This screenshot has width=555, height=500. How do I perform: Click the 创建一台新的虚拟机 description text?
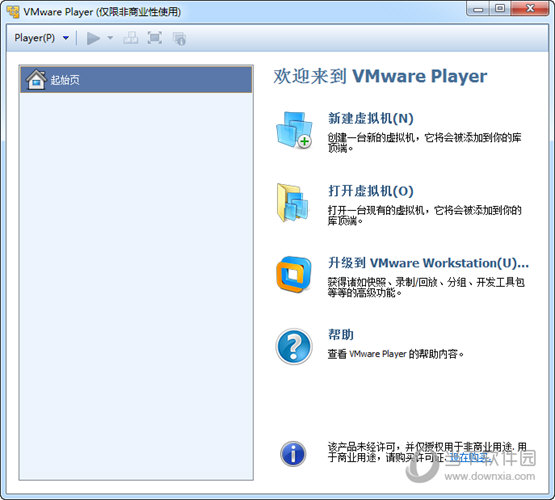[x=424, y=143]
